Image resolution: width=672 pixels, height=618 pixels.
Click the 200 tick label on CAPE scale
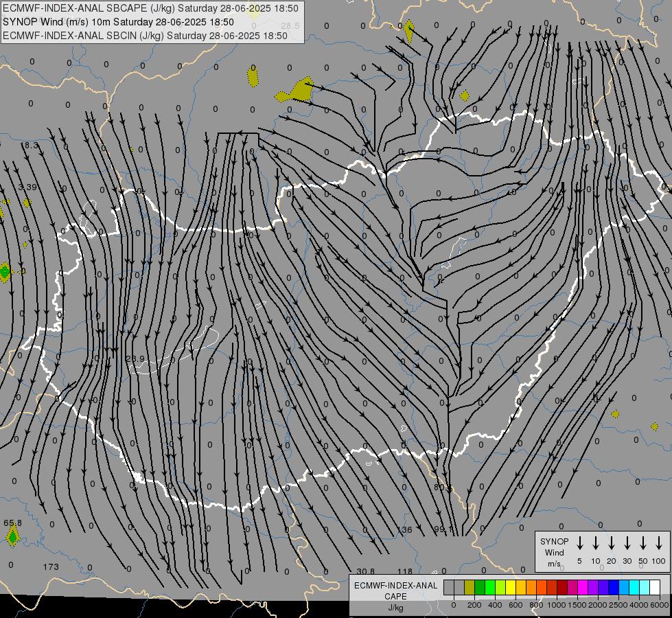click(474, 605)
